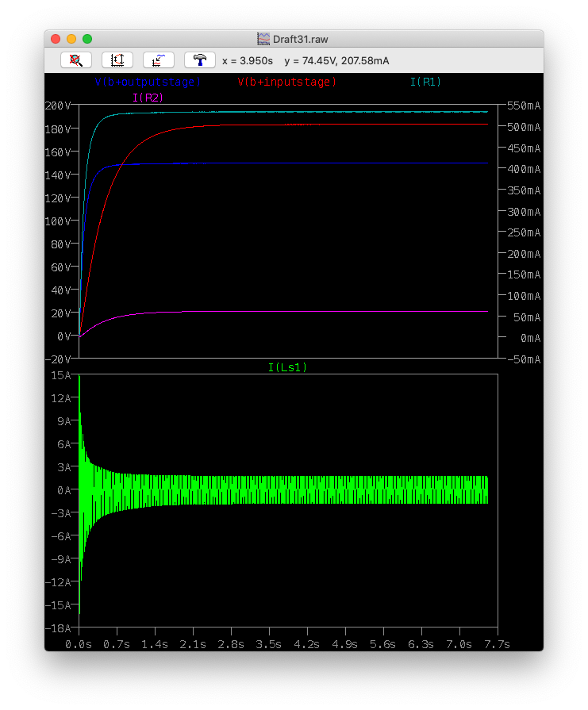Click the -18A lower pane axis label
588x710 pixels.
pos(58,628)
